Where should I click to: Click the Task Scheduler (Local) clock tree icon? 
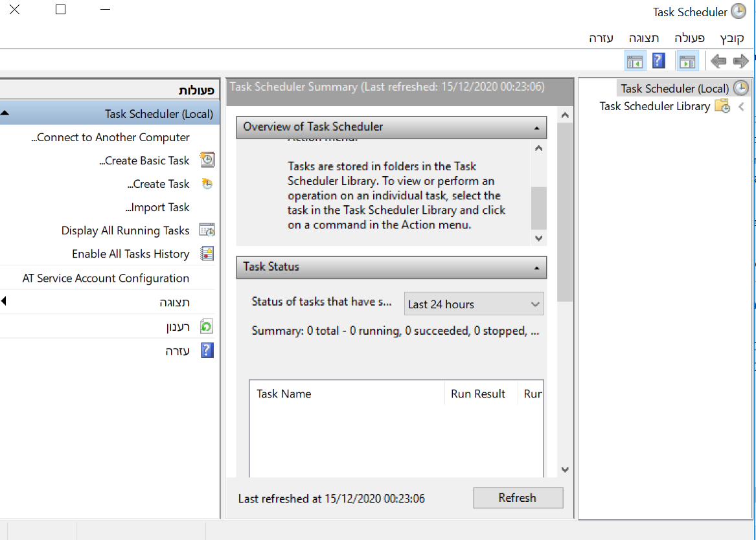740,88
